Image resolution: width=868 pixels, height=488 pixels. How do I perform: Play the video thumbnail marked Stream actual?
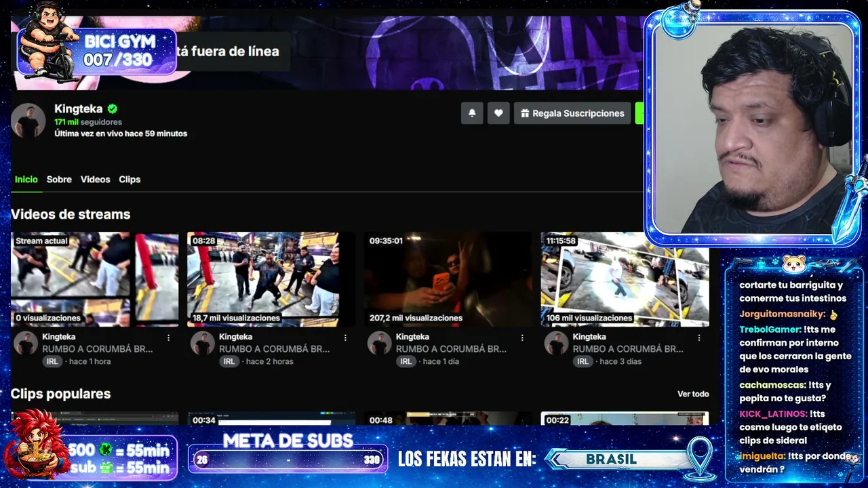pos(95,279)
